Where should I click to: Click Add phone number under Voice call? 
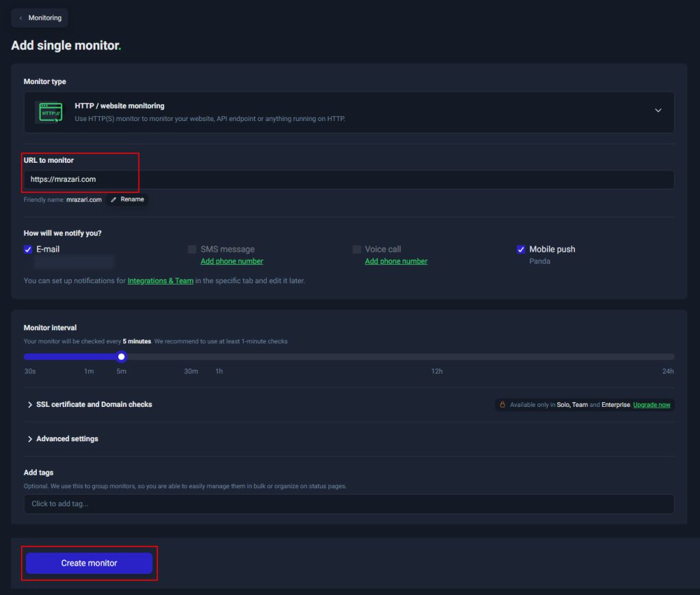click(x=396, y=261)
